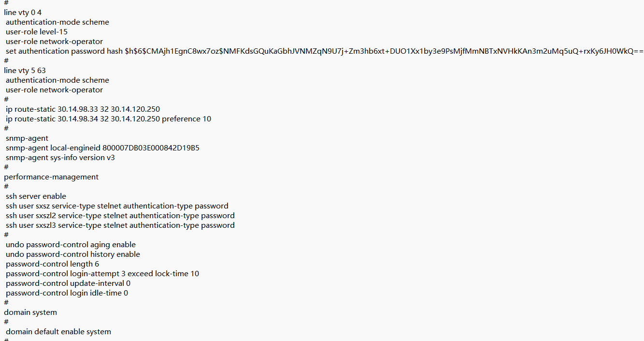
Task: Click 'undo password-control history enable' line
Action: (73, 254)
